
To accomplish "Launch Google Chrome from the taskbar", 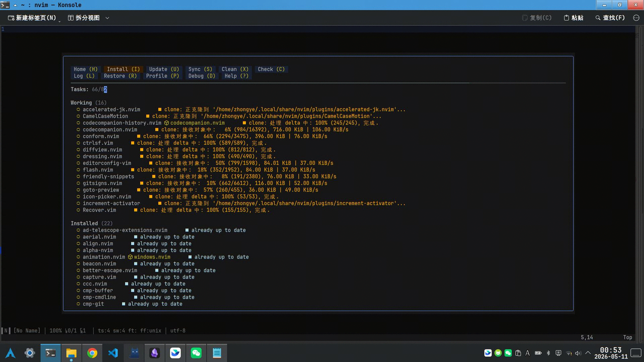I will pos(92,353).
